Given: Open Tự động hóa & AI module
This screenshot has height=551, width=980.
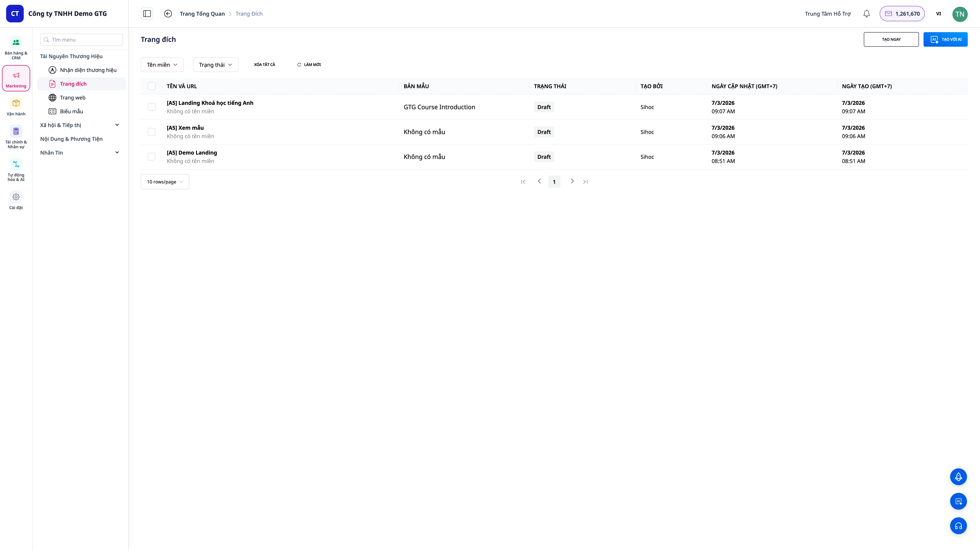Looking at the screenshot, I should click(16, 170).
